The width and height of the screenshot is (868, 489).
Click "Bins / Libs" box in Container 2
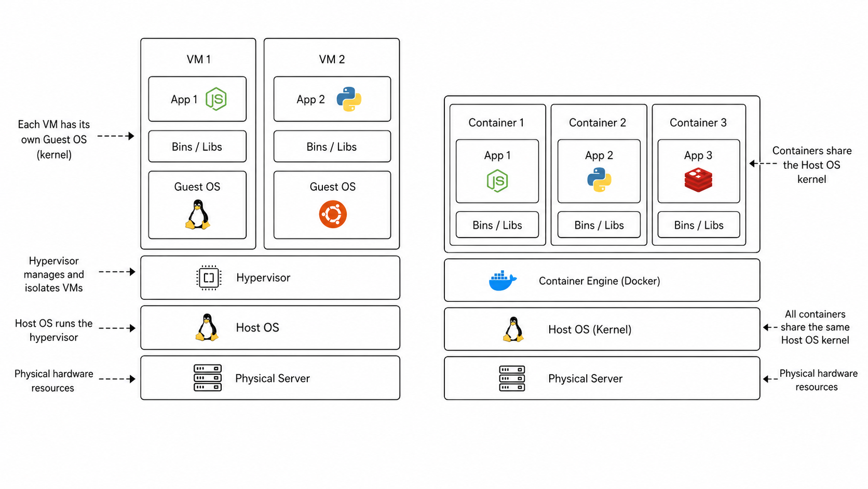(599, 225)
